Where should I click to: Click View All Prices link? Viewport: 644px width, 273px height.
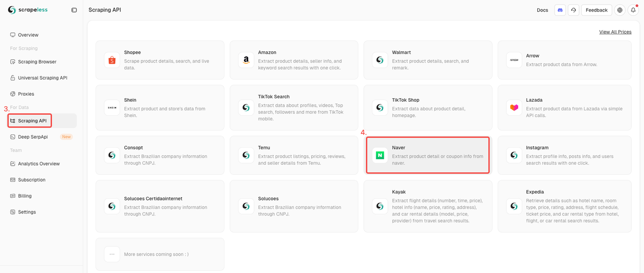(x=615, y=32)
